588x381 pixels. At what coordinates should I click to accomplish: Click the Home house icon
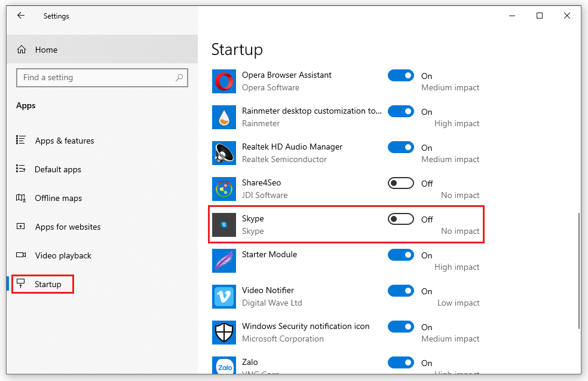22,50
